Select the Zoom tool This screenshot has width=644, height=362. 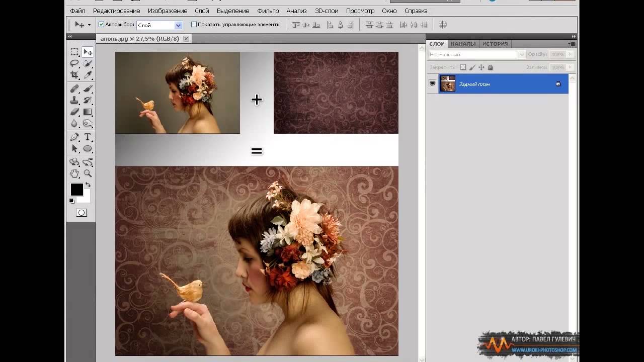(88, 173)
